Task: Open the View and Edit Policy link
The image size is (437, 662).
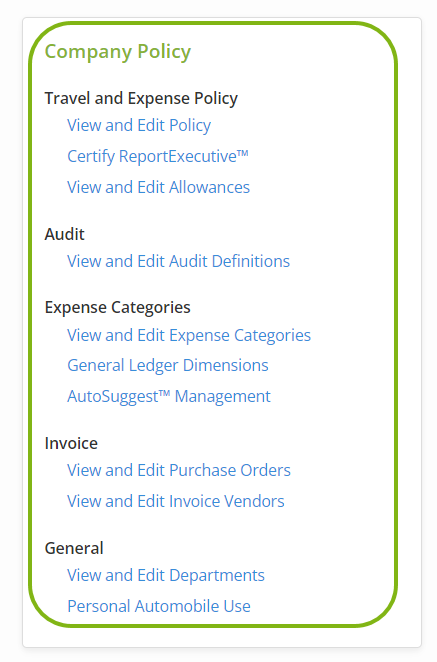Action: [139, 125]
